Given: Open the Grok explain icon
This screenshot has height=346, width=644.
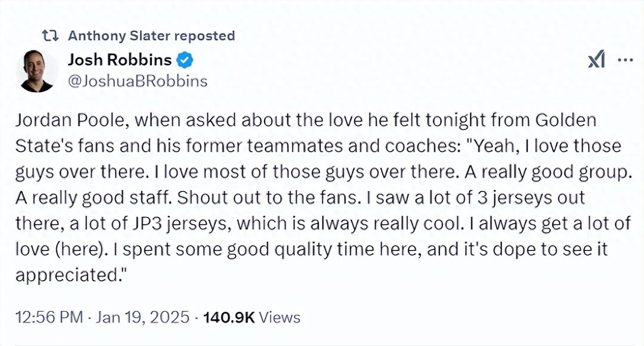Looking at the screenshot, I should (x=596, y=60).
